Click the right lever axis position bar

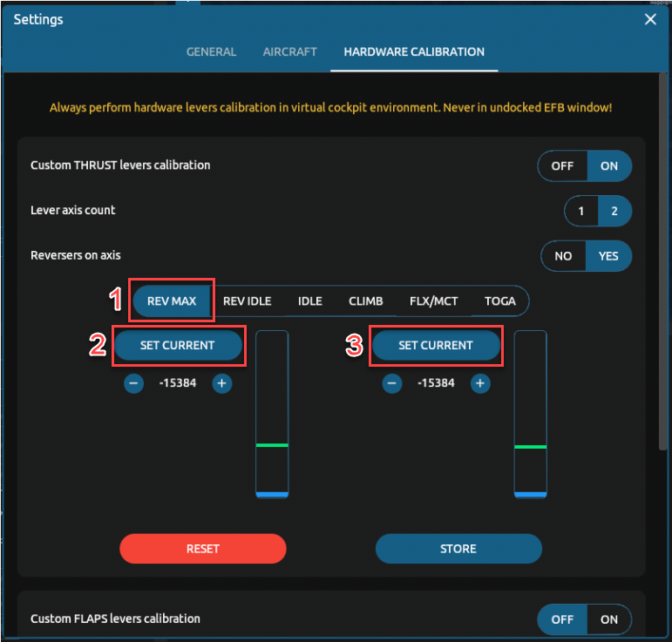click(531, 414)
